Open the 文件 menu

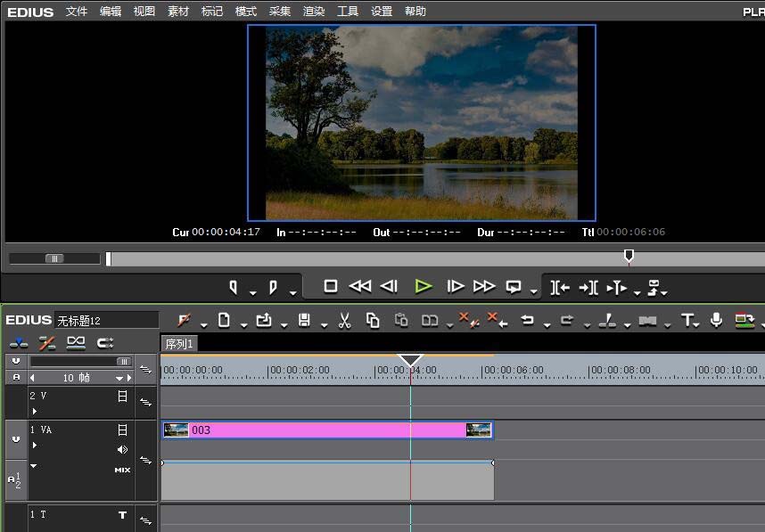pyautogui.click(x=77, y=12)
